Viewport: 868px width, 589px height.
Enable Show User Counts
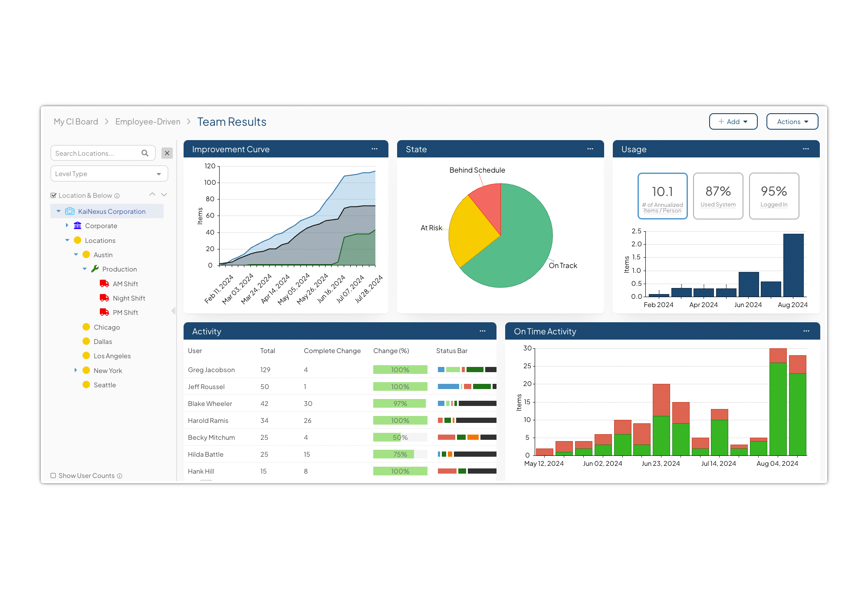pyautogui.click(x=53, y=475)
